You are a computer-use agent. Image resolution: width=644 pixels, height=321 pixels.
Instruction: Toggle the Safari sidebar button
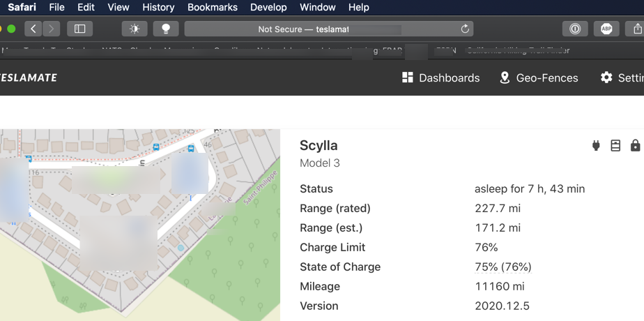pyautogui.click(x=79, y=29)
